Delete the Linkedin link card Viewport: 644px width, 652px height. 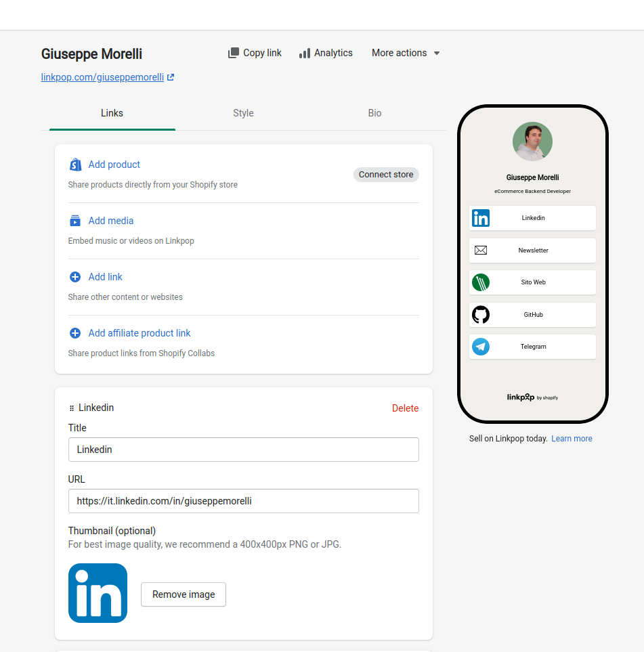[405, 408]
